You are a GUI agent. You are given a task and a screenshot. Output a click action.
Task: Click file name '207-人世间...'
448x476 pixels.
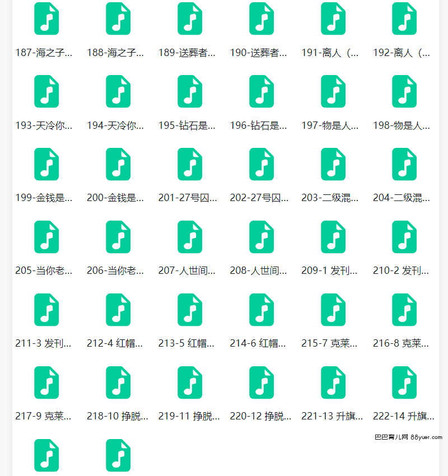click(187, 270)
